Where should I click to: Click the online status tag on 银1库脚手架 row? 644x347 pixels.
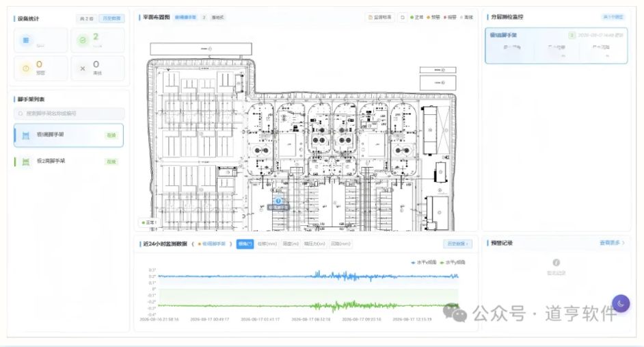(111, 136)
